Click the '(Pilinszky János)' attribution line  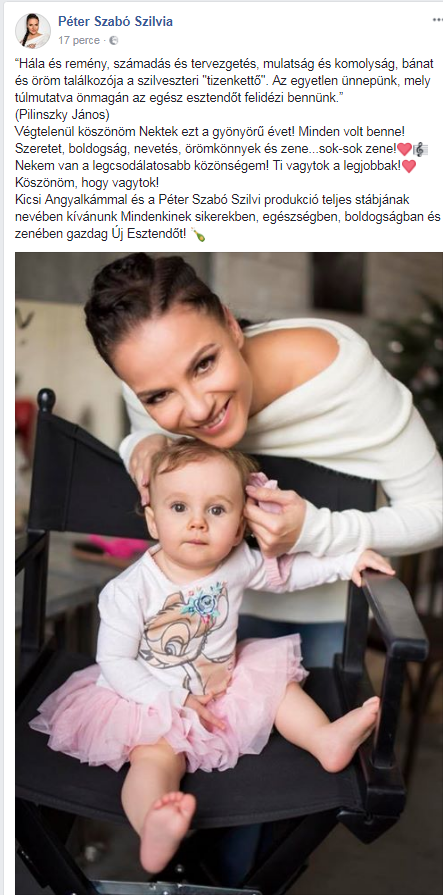(x=62, y=114)
